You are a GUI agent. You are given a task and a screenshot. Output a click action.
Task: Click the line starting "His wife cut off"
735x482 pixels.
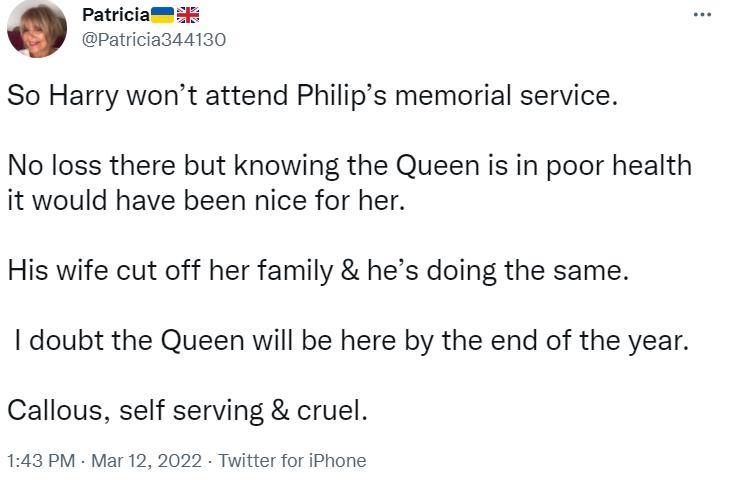317,269
